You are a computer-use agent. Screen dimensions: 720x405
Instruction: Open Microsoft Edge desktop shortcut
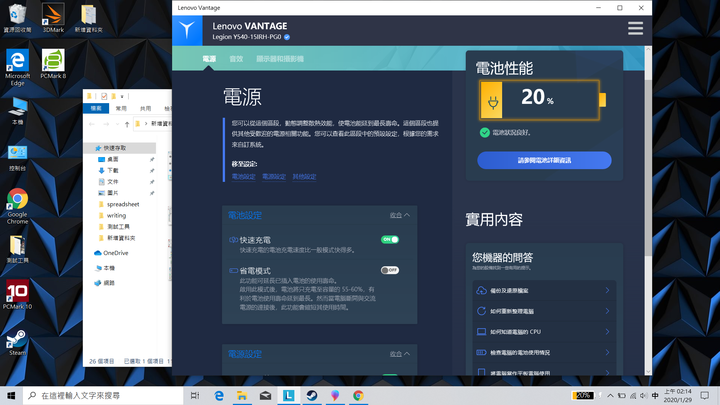[17, 68]
